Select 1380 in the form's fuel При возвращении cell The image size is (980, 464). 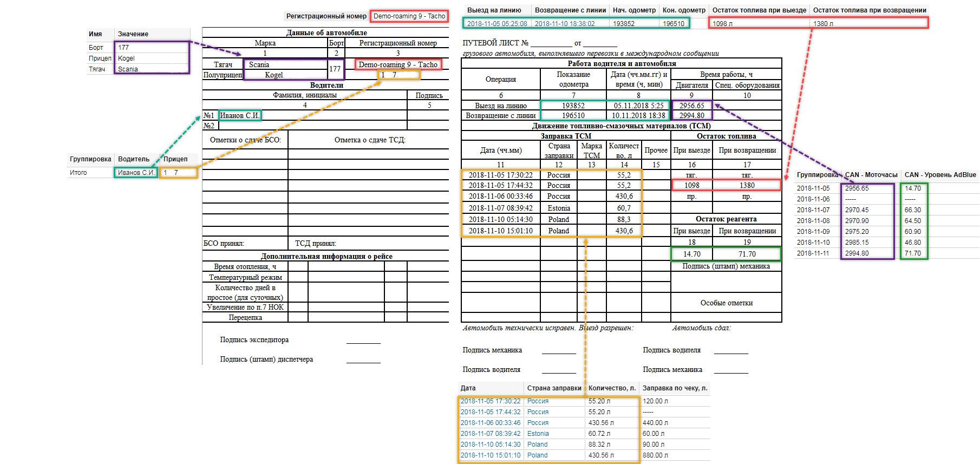(x=747, y=185)
